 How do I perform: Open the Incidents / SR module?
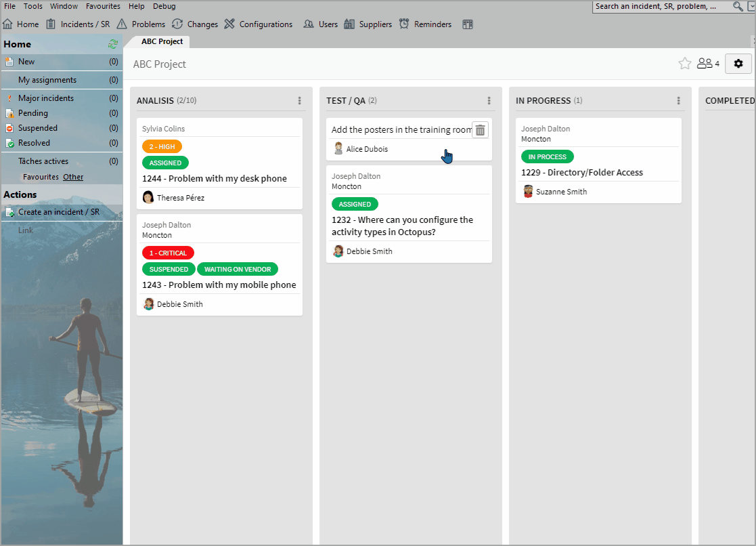[x=85, y=24]
